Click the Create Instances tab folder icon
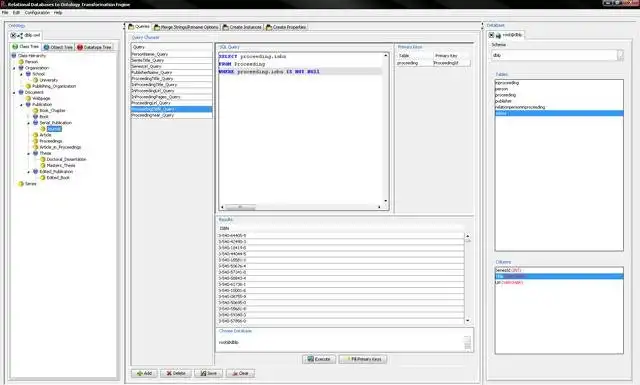Viewport: 640px width, 385px height. click(225, 27)
